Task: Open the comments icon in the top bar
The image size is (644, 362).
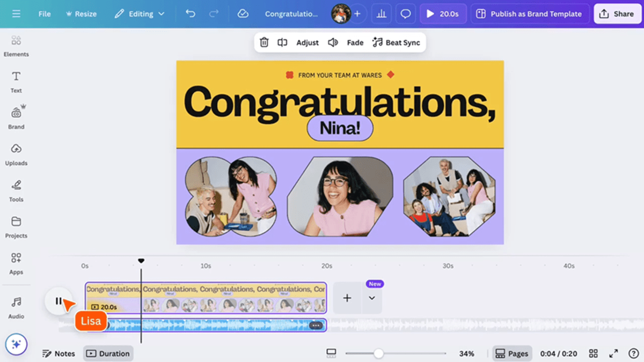Action: 405,13
